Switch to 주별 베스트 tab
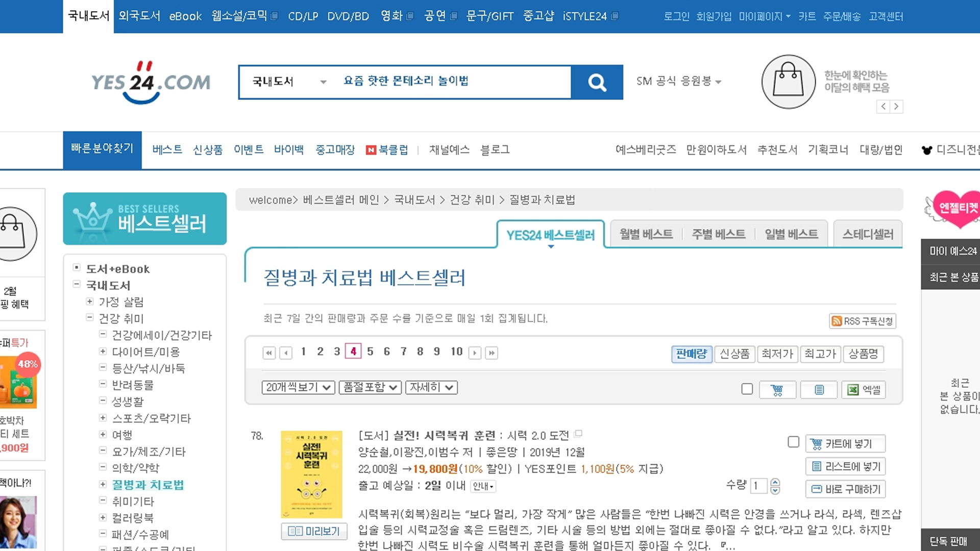Image resolution: width=980 pixels, height=551 pixels. [718, 234]
